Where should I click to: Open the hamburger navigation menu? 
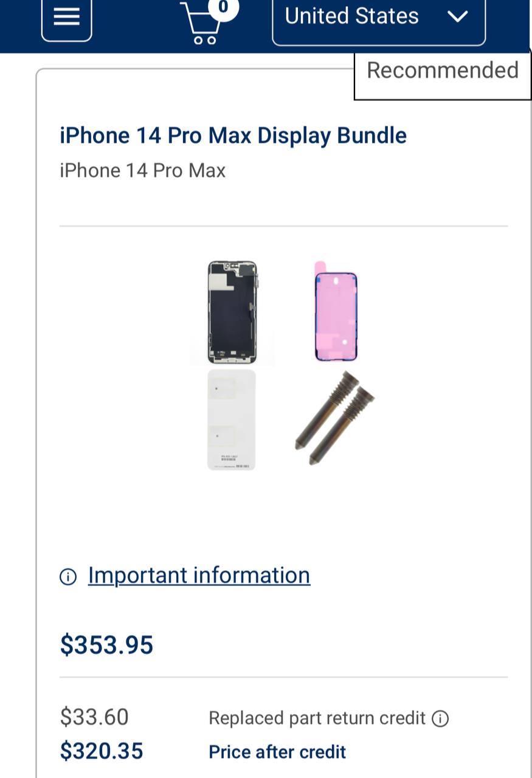pyautogui.click(x=67, y=18)
